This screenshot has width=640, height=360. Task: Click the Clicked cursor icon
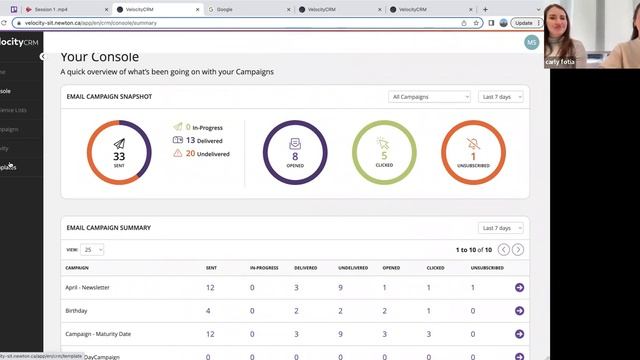tap(383, 143)
